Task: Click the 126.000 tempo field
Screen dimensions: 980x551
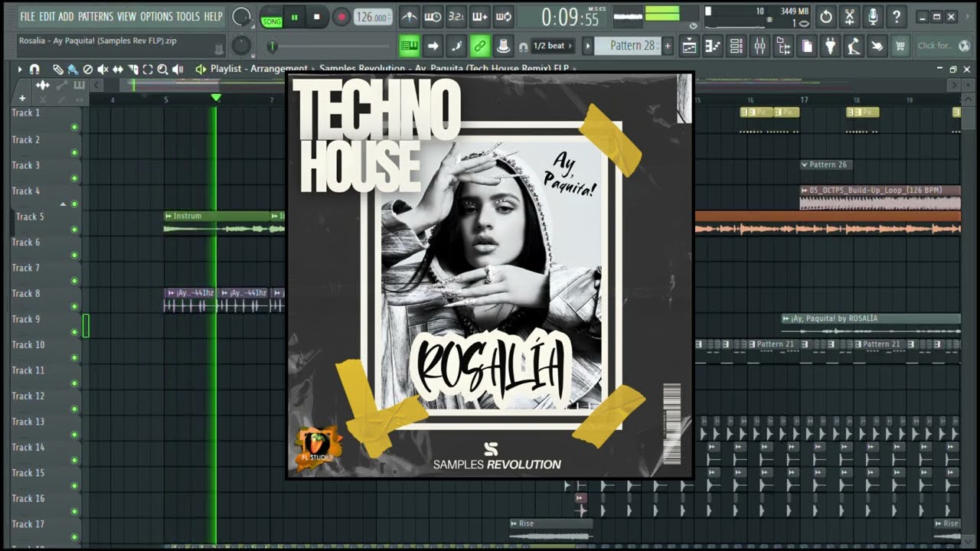Action: point(374,17)
